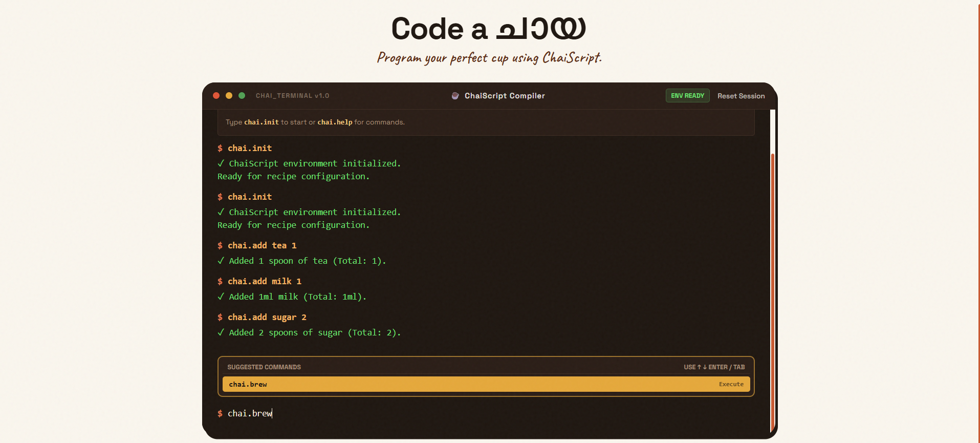Click the red window dot in terminal header
The height and width of the screenshot is (443, 980).
tap(216, 96)
